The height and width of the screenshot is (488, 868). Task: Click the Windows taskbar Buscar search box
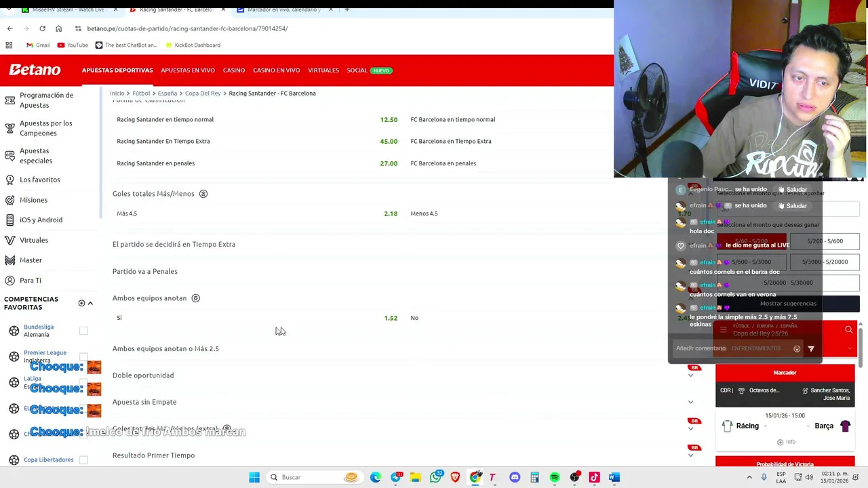(314, 477)
